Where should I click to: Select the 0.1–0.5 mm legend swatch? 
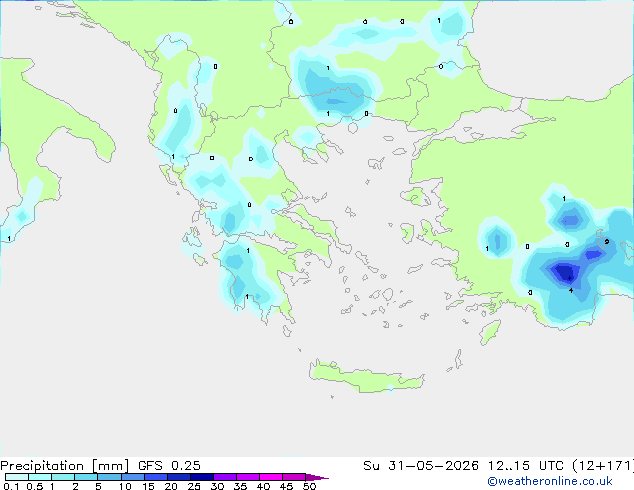coord(17,477)
